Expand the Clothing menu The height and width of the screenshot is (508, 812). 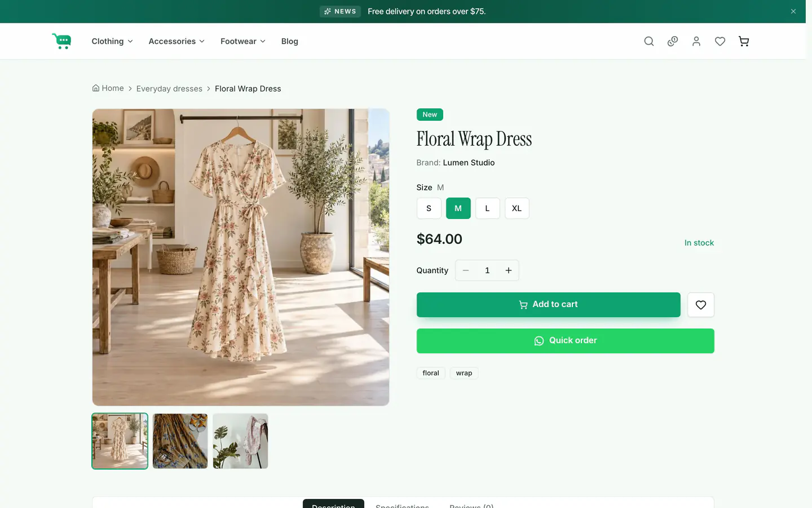(112, 41)
